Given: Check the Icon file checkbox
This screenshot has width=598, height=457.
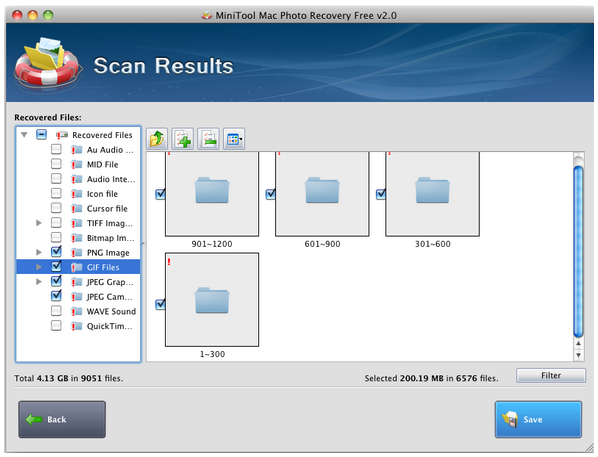Looking at the screenshot, I should [56, 193].
